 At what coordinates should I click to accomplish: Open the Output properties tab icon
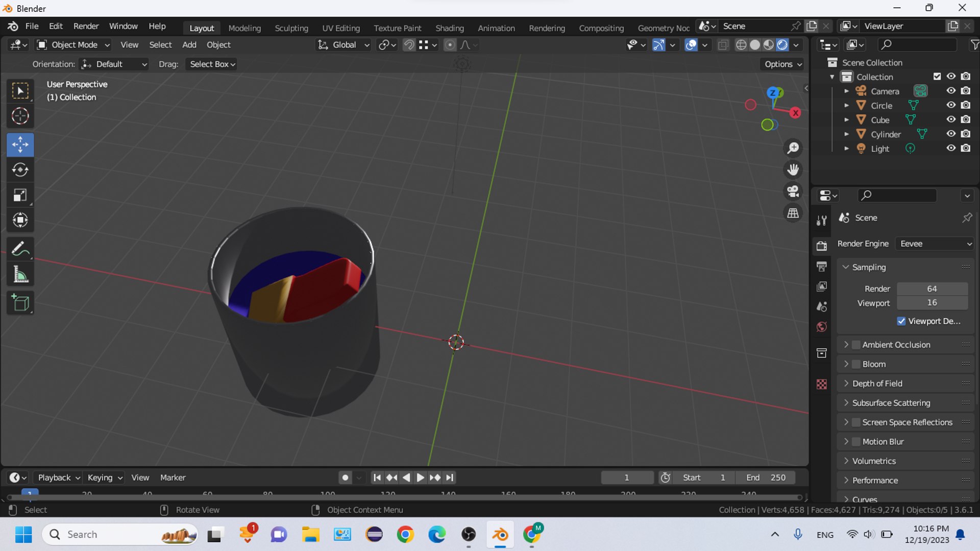coord(821,266)
